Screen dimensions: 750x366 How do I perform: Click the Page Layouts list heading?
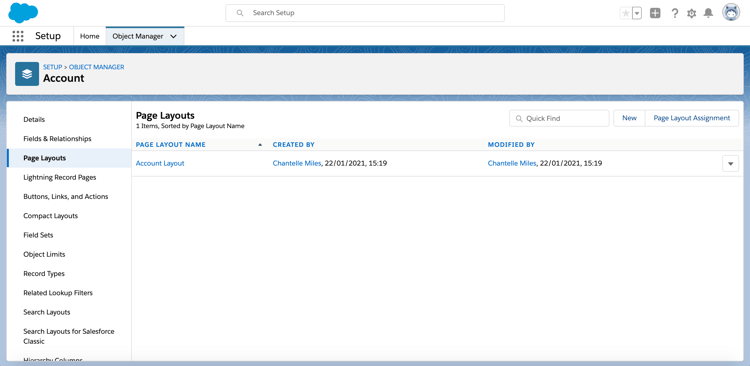[x=165, y=115]
